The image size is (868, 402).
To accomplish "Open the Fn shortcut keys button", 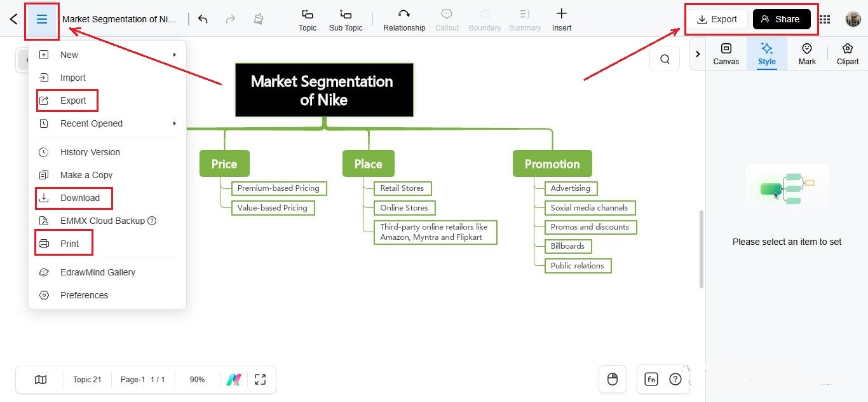I will [651, 379].
